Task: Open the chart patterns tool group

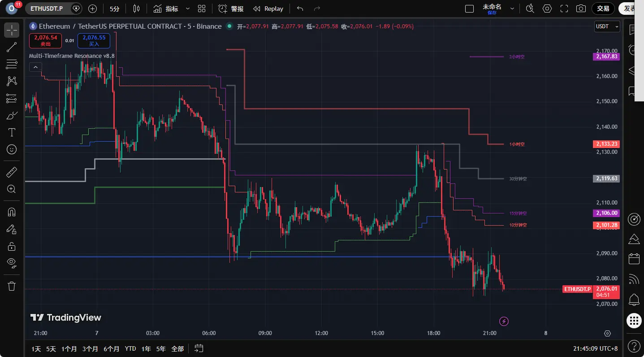Action: [12, 81]
